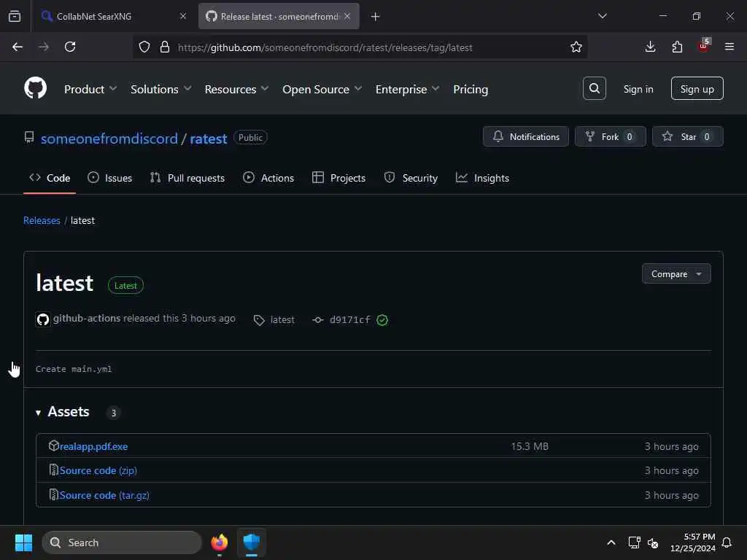
Task: Click the network display tray icon
Action: pos(634,542)
